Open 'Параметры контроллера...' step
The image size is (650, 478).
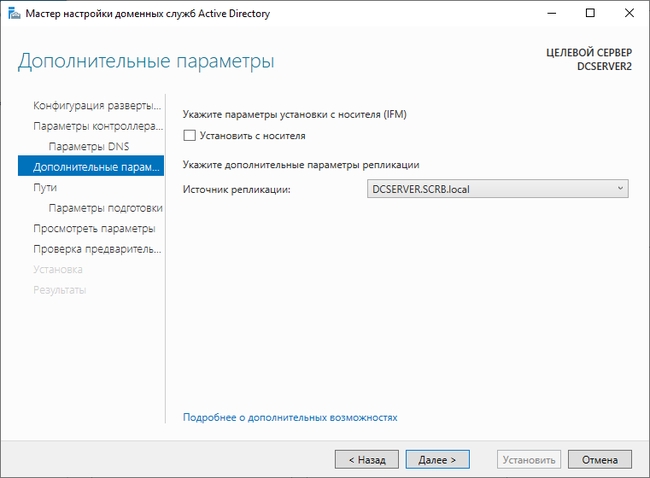tap(98, 126)
